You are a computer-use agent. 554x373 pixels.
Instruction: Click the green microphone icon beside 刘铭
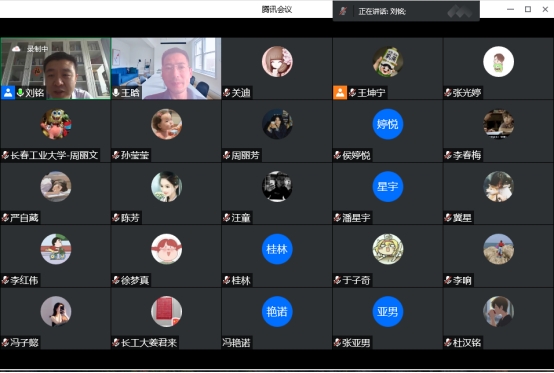(x=20, y=93)
